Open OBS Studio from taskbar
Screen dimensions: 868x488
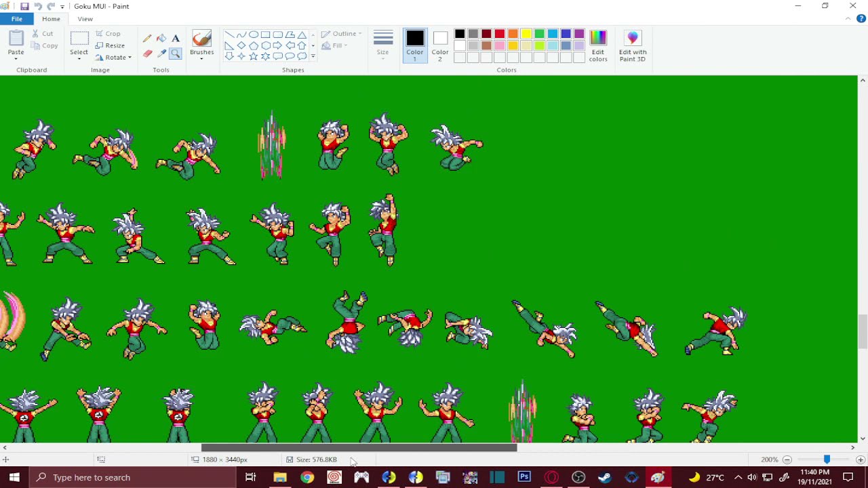pos(578,477)
